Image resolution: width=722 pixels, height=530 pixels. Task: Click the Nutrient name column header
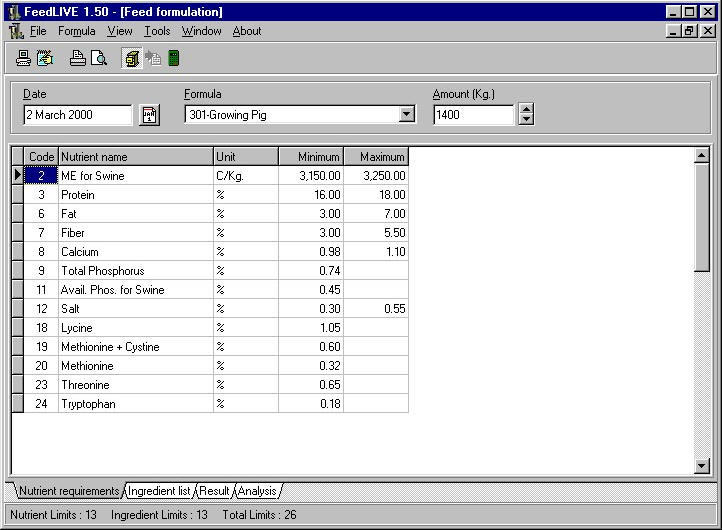coord(136,157)
